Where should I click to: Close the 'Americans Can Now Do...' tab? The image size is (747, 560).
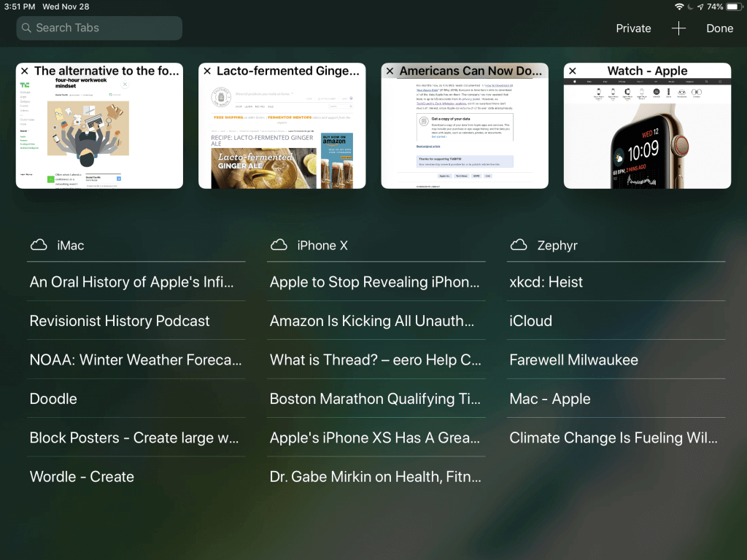pyautogui.click(x=390, y=71)
